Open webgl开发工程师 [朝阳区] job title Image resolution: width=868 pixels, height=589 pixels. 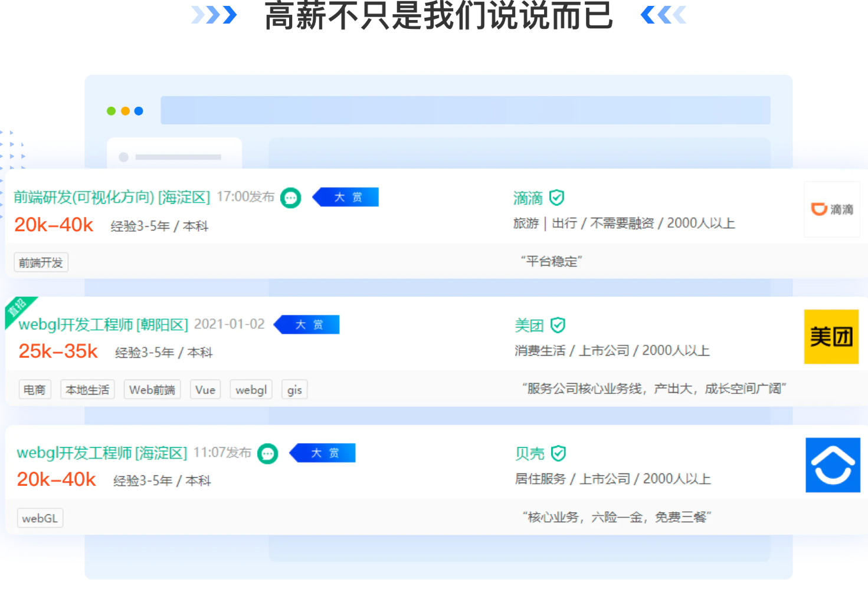tap(103, 325)
